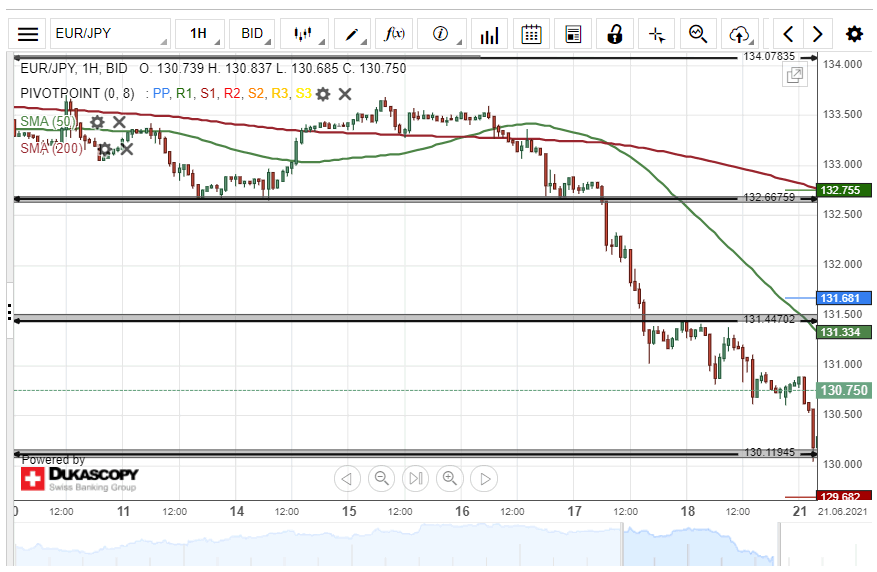Navigate chart back with left chevron
877x572 pixels.
789,34
